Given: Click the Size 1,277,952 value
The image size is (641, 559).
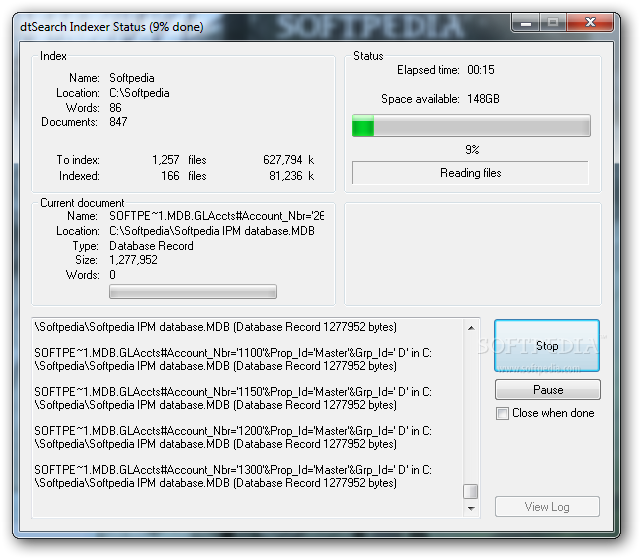Looking at the screenshot, I should (x=133, y=260).
